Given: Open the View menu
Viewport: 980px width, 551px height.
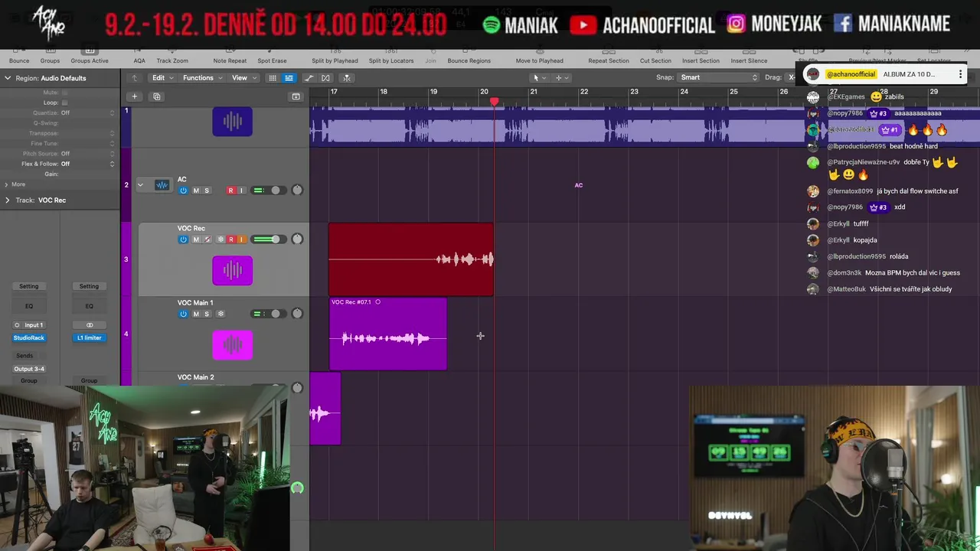Looking at the screenshot, I should pyautogui.click(x=244, y=78).
